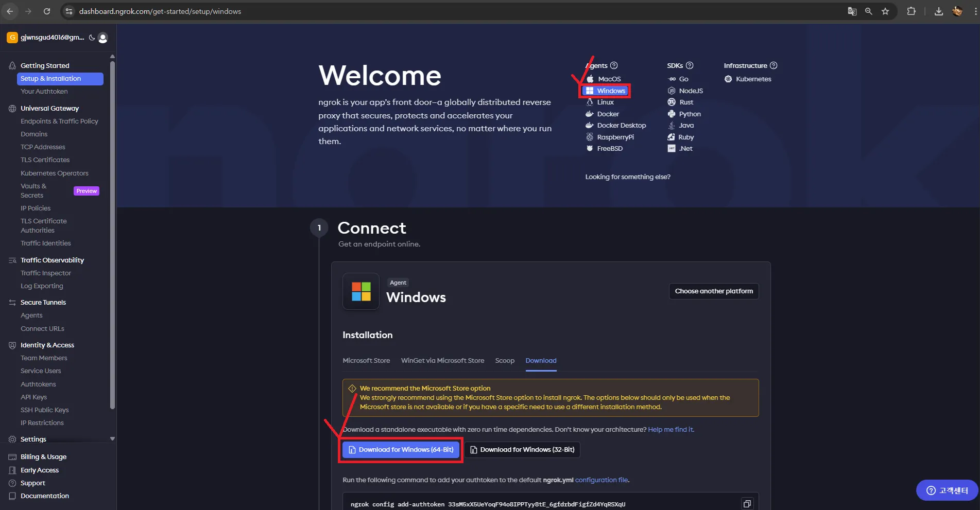Image resolution: width=980 pixels, height=510 pixels.
Task: Open browser downloads icon
Action: (939, 11)
